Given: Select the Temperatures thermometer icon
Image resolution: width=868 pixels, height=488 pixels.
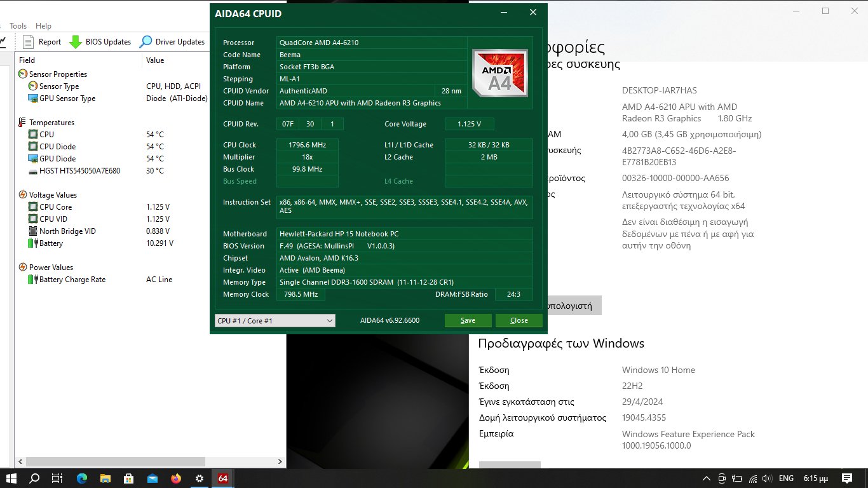Looking at the screenshot, I should 23,123.
